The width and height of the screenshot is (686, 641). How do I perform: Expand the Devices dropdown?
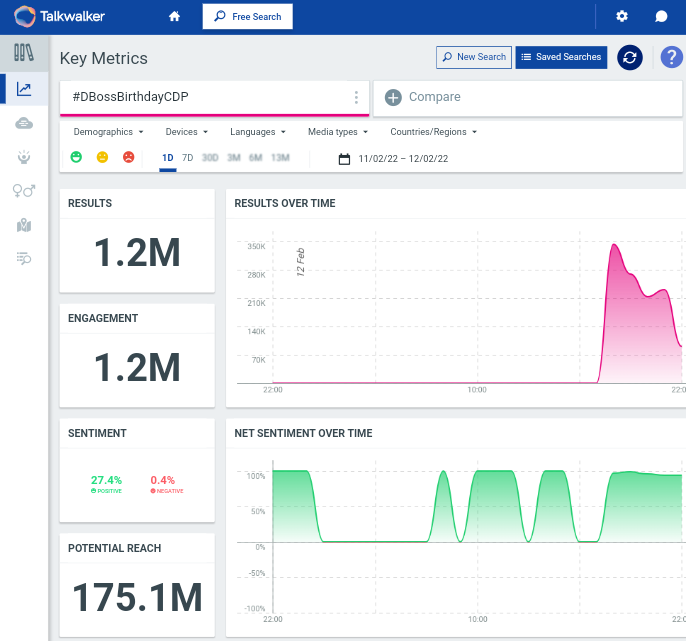tap(187, 132)
